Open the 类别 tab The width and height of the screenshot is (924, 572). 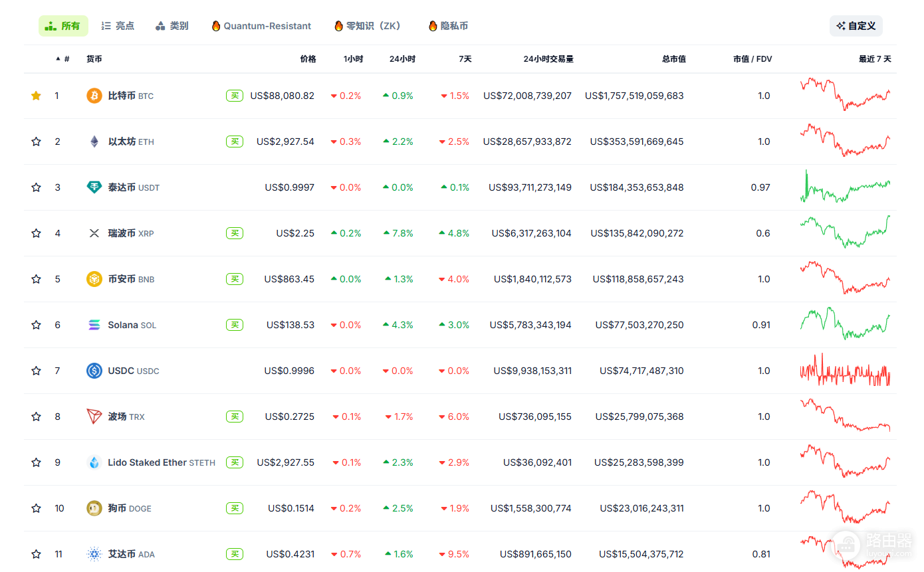(172, 26)
